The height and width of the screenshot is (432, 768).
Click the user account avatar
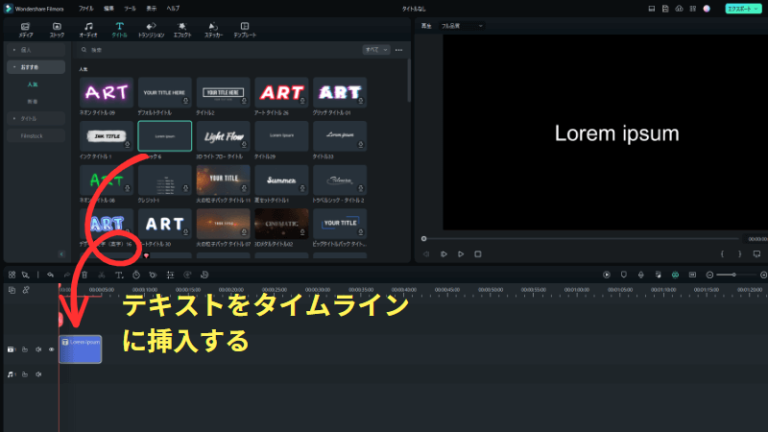click(707, 9)
